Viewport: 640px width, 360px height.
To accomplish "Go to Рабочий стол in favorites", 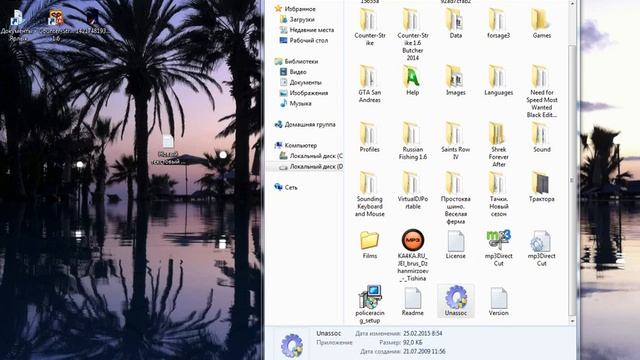I will point(309,40).
